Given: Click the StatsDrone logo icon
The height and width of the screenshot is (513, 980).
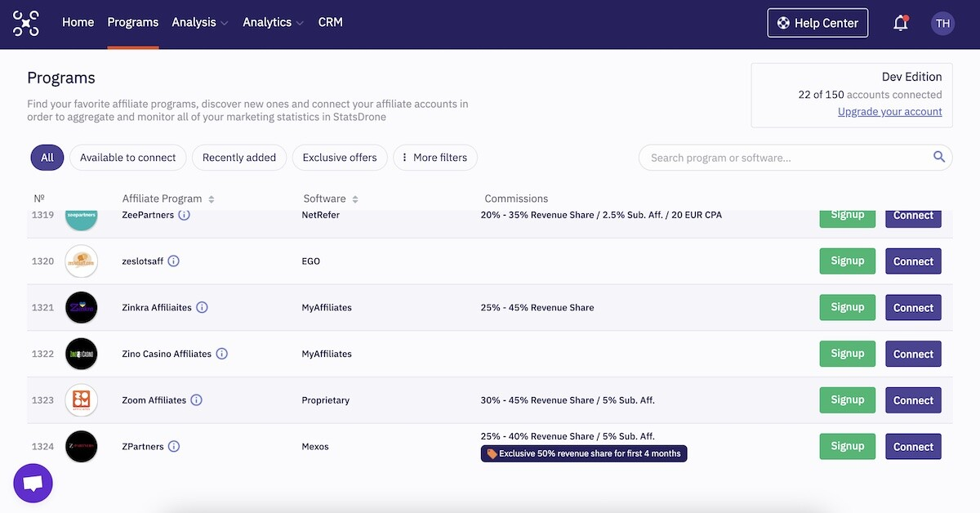Looking at the screenshot, I should 26,23.
